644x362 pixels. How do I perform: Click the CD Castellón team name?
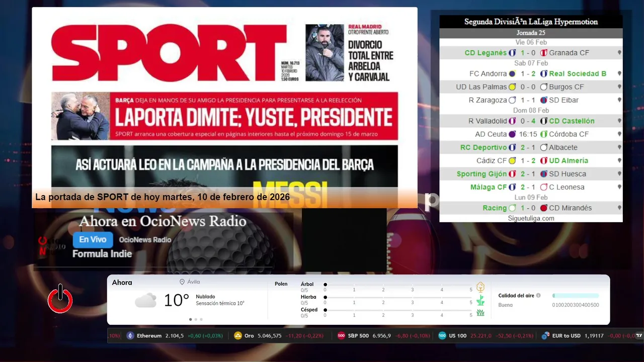point(572,121)
